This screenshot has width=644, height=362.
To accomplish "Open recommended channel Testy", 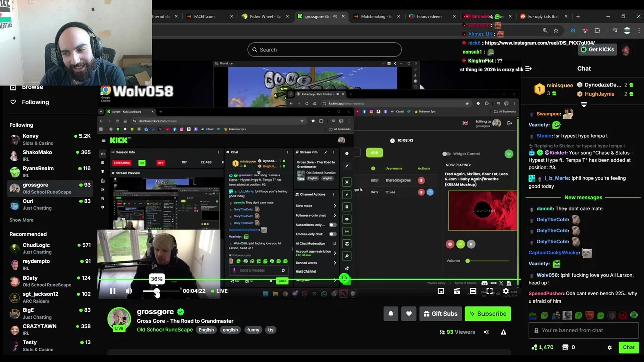I will [x=49, y=346].
